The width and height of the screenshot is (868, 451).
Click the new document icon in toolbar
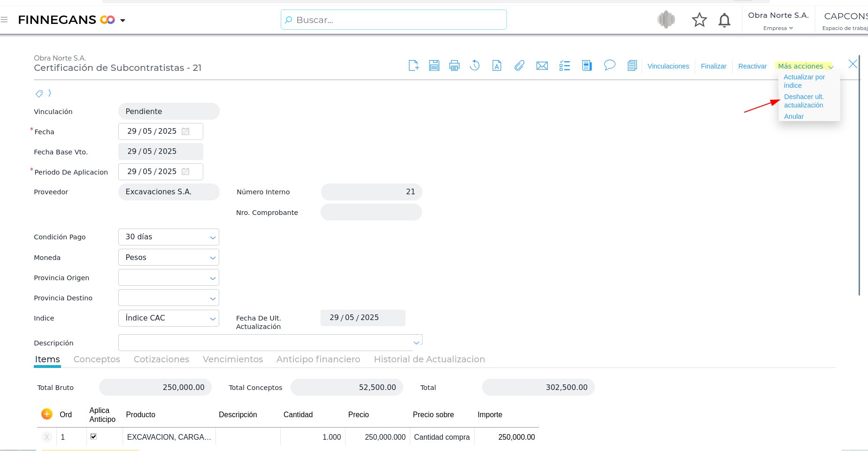click(413, 66)
